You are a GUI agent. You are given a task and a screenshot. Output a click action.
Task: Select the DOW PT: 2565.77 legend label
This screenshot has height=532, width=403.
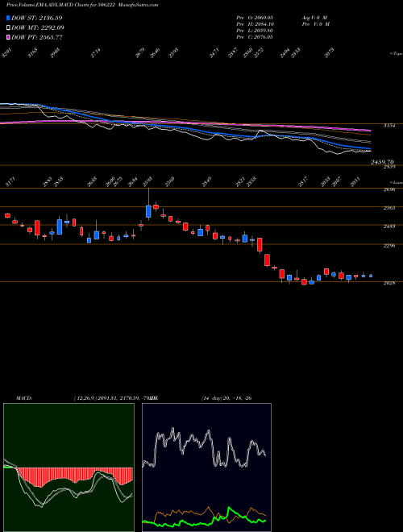(x=37, y=37)
